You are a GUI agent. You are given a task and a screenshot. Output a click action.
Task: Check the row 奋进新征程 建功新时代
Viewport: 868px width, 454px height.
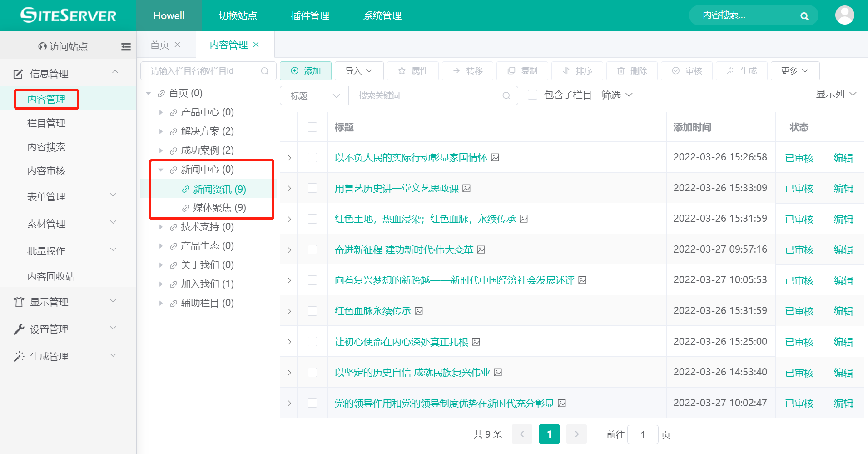click(x=312, y=249)
